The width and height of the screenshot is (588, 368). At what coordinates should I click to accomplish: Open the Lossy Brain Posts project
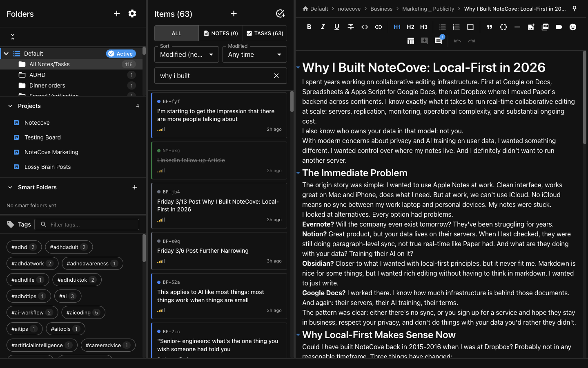73,167
